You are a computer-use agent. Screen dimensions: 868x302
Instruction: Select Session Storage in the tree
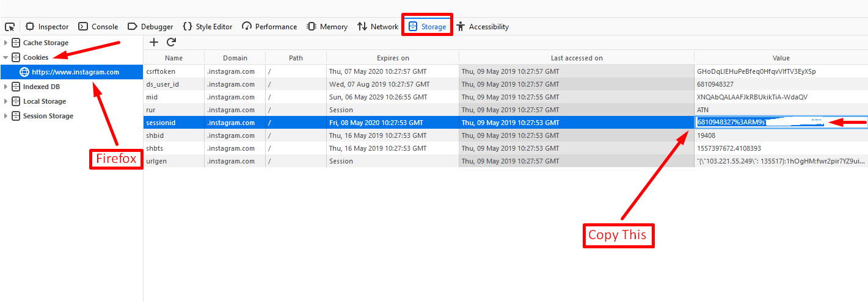point(48,116)
